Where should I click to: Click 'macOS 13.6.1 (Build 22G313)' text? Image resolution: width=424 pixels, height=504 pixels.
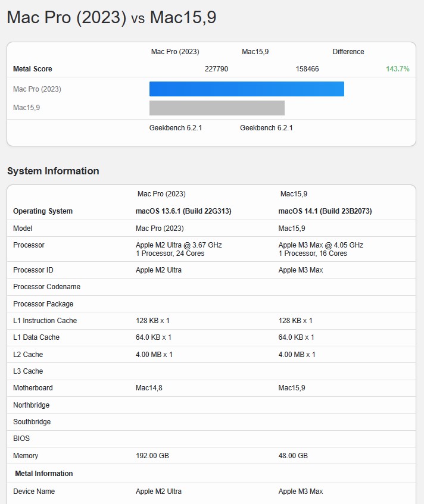pos(183,211)
